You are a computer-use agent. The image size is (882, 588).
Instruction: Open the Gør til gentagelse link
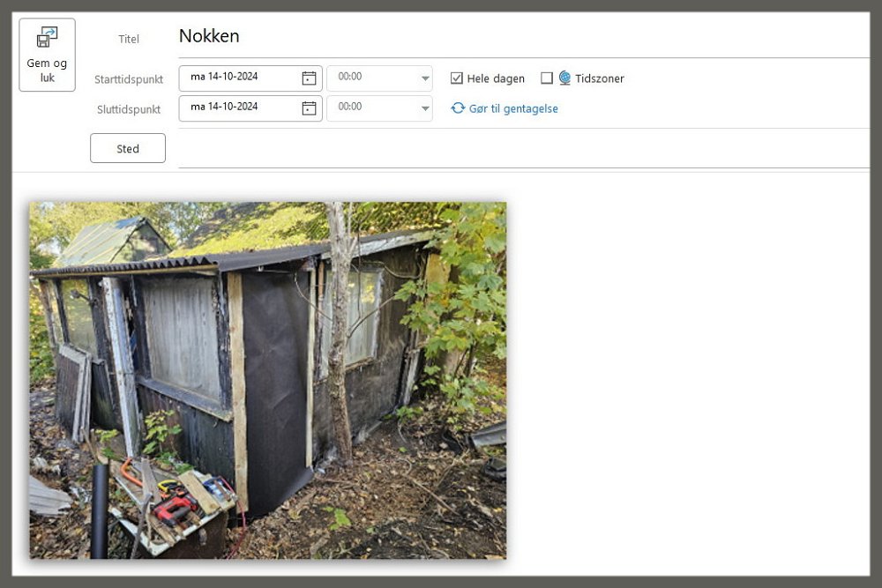[x=513, y=108]
